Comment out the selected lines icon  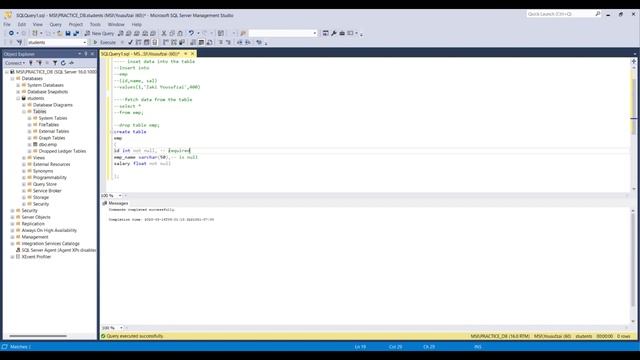220,42
